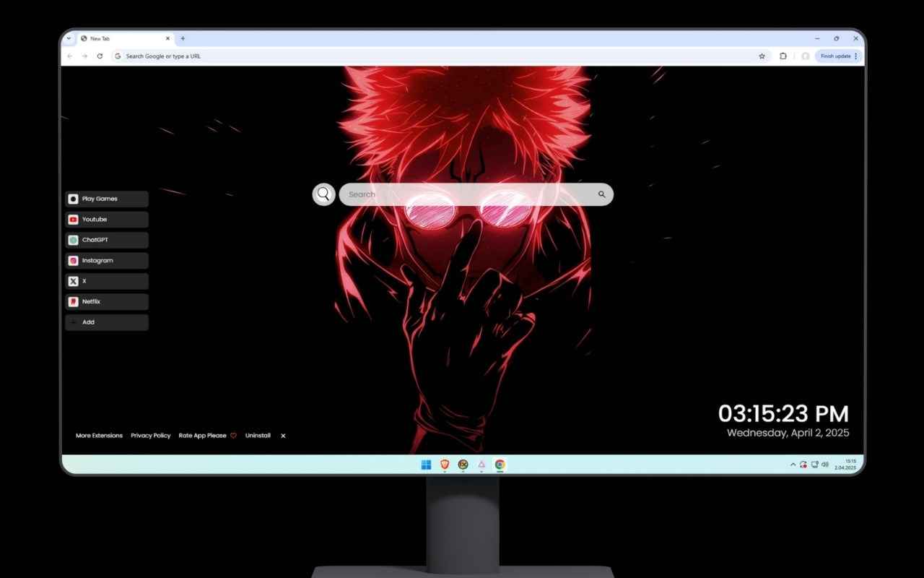This screenshot has height=578, width=924.
Task: Open the Chrome profile avatar
Action: 806,56
